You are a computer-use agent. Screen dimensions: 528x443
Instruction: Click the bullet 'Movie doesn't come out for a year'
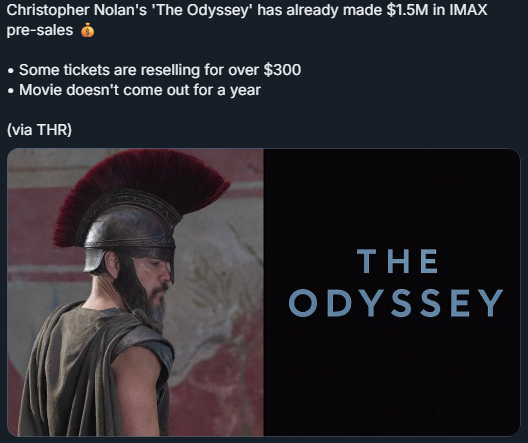pyautogui.click(x=135, y=90)
